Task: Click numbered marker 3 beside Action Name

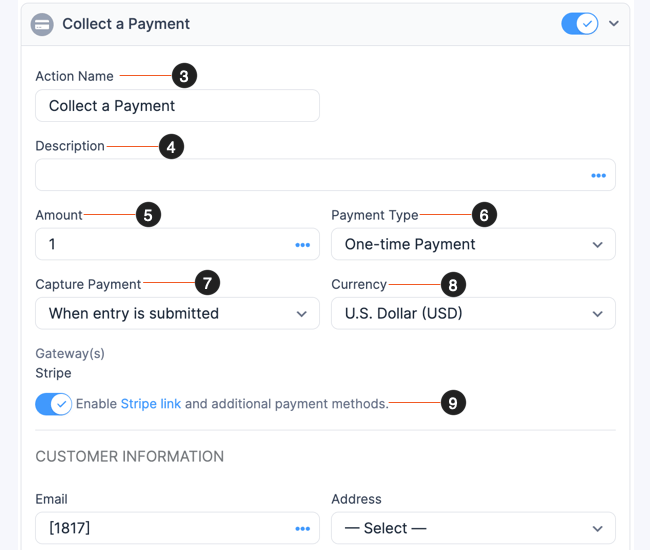Action: point(184,76)
